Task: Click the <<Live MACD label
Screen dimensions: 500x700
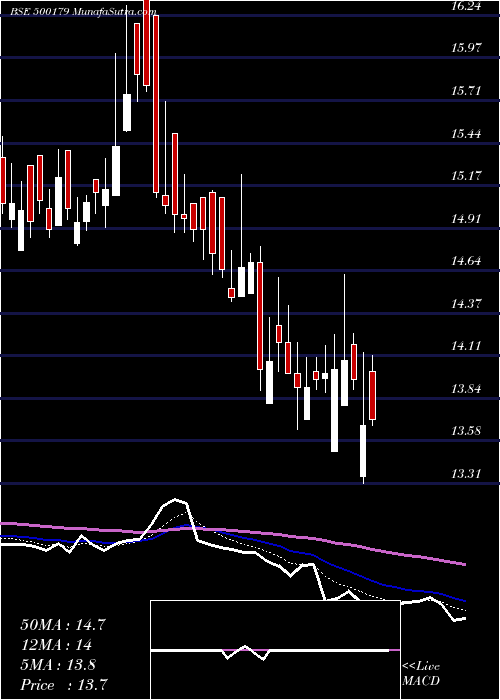Action: (x=421, y=674)
